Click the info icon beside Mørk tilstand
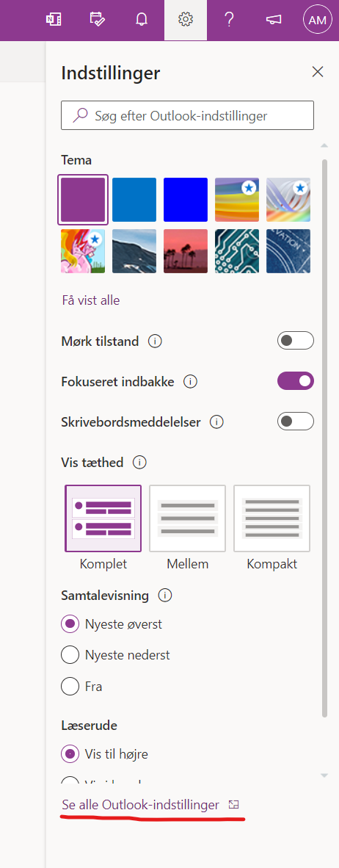 click(155, 341)
